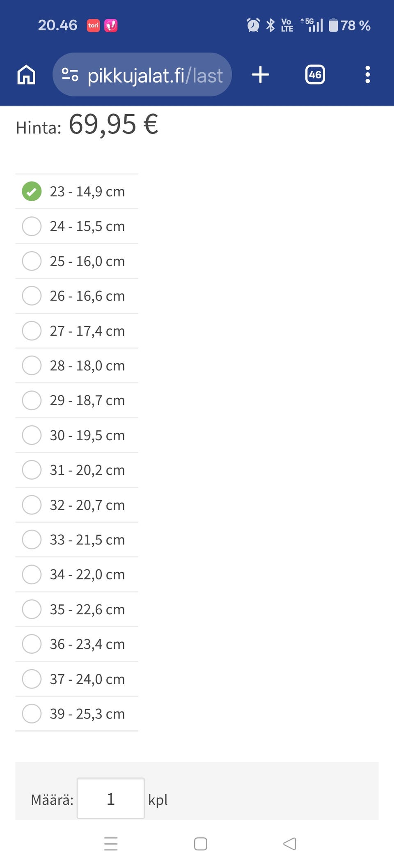
Task: Tap the Android home square button
Action: click(x=200, y=844)
